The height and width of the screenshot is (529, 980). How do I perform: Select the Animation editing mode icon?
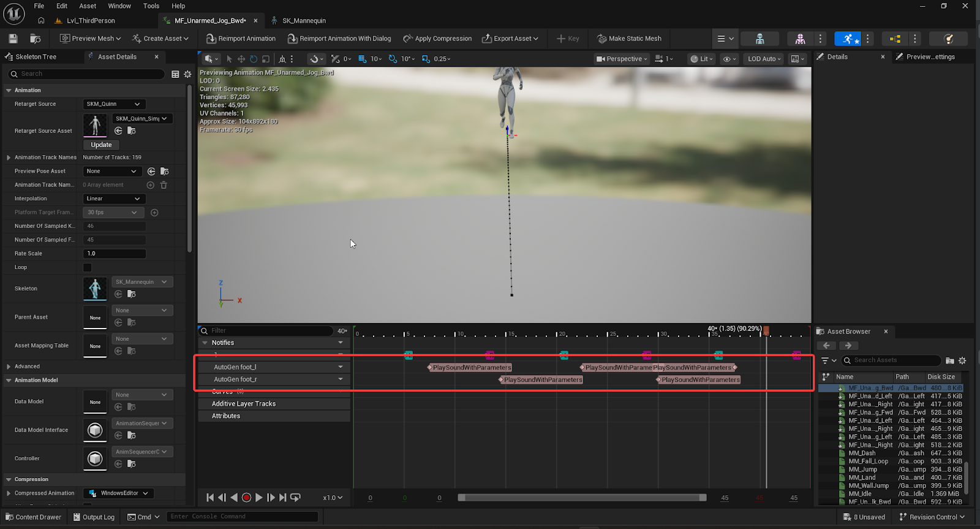point(848,39)
